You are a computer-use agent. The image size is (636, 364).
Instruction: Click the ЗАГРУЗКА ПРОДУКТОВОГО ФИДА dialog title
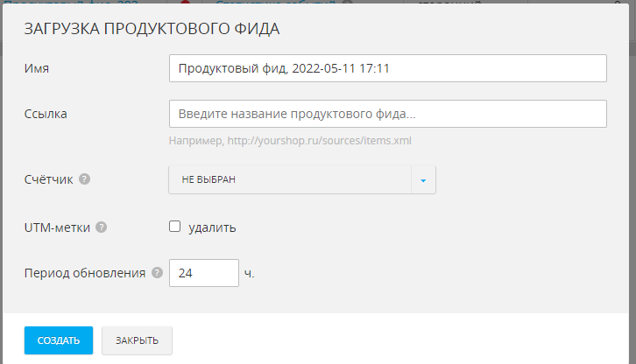click(x=152, y=28)
